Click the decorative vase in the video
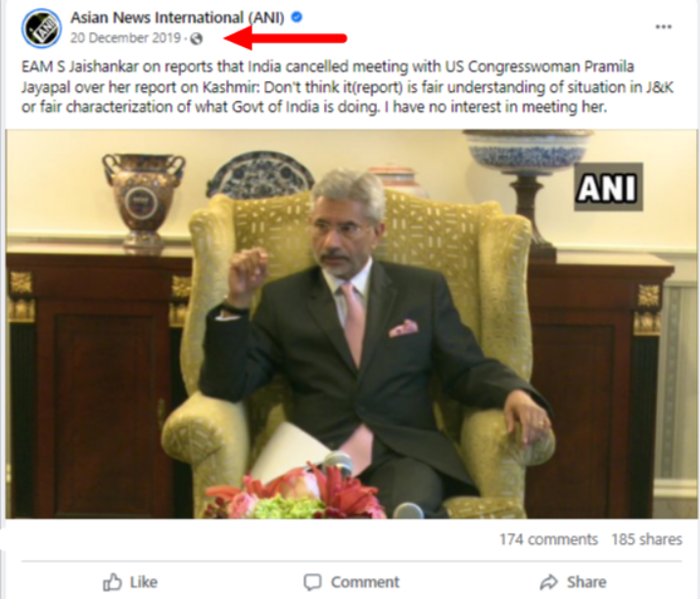Image resolution: width=700 pixels, height=599 pixels. tap(143, 201)
